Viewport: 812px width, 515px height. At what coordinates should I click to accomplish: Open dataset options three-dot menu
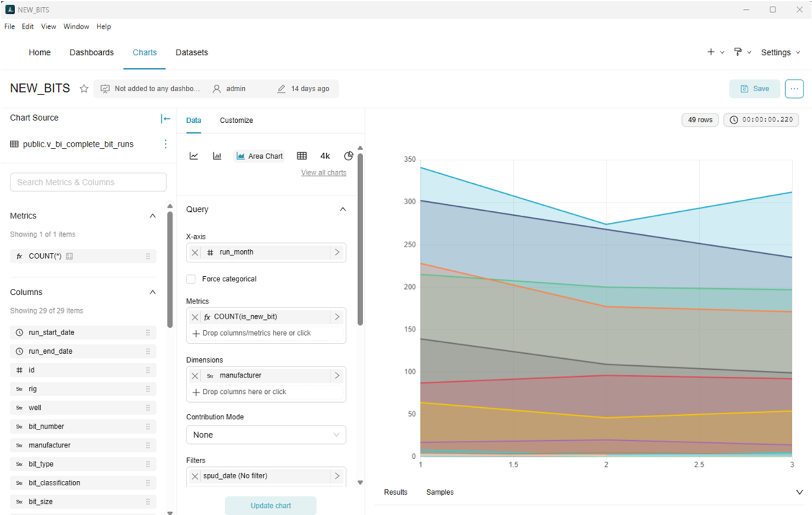click(x=166, y=144)
